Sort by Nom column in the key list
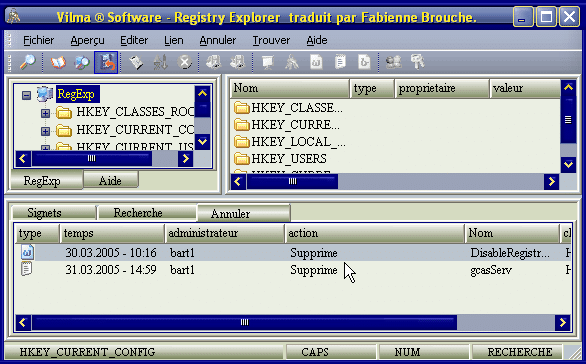586x364 pixels. coord(290,88)
